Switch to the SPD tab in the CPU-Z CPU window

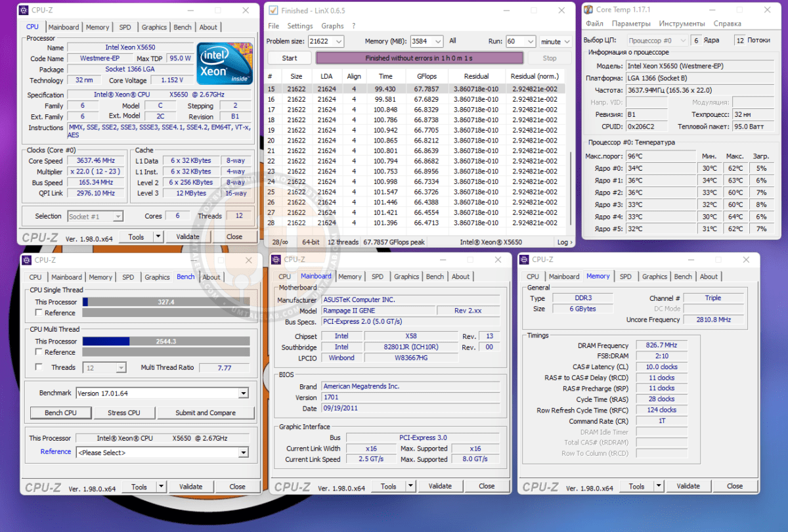[125, 28]
